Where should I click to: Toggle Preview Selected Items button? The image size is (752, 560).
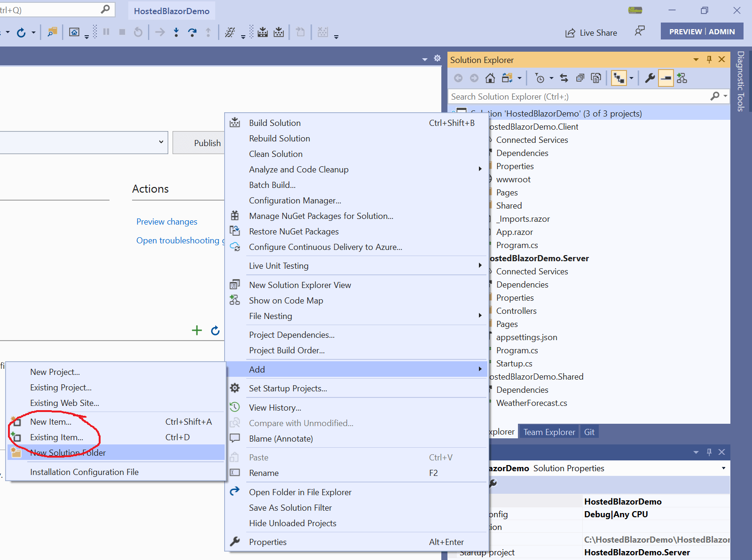pos(666,78)
